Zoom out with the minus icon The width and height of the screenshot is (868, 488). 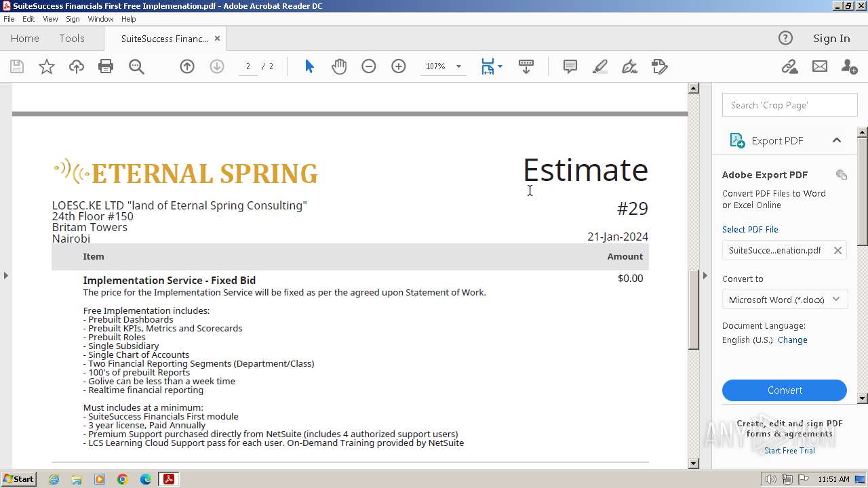[369, 66]
